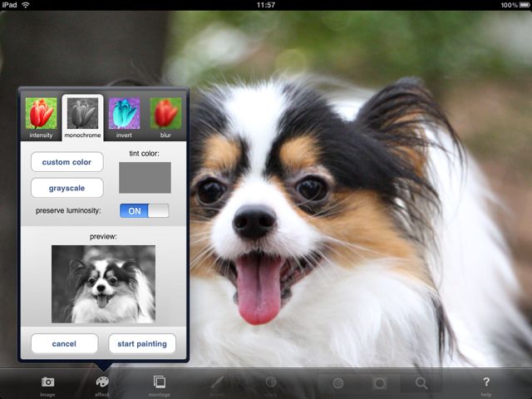The image size is (532, 399).
Task: Tap the 'preview:' label
Action: click(x=103, y=236)
